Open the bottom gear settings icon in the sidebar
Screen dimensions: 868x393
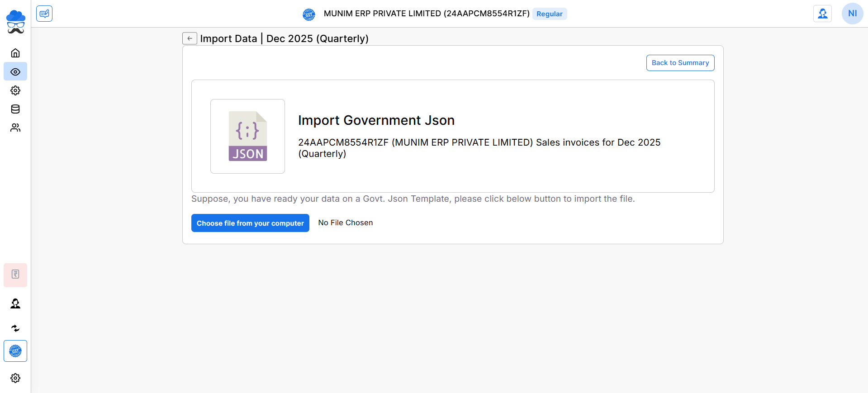click(x=15, y=378)
